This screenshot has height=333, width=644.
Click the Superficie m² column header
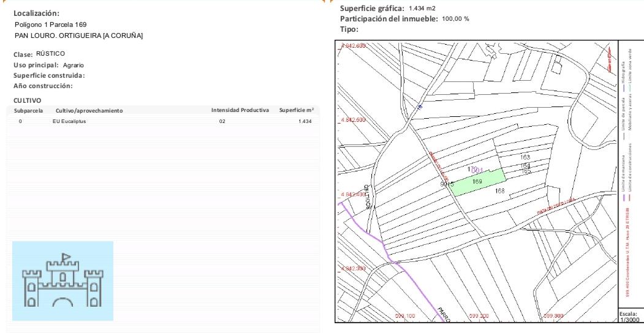(x=296, y=110)
